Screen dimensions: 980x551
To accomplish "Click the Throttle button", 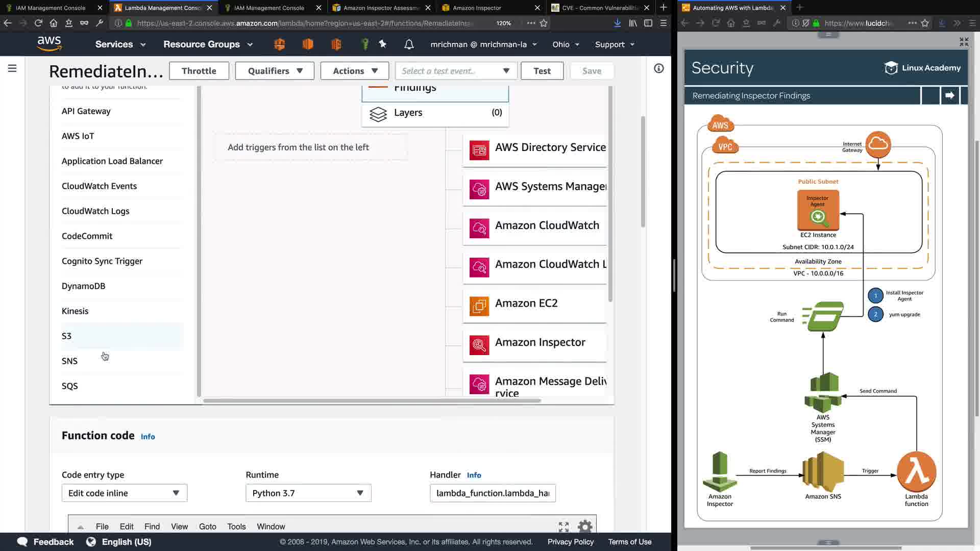I will [x=199, y=71].
